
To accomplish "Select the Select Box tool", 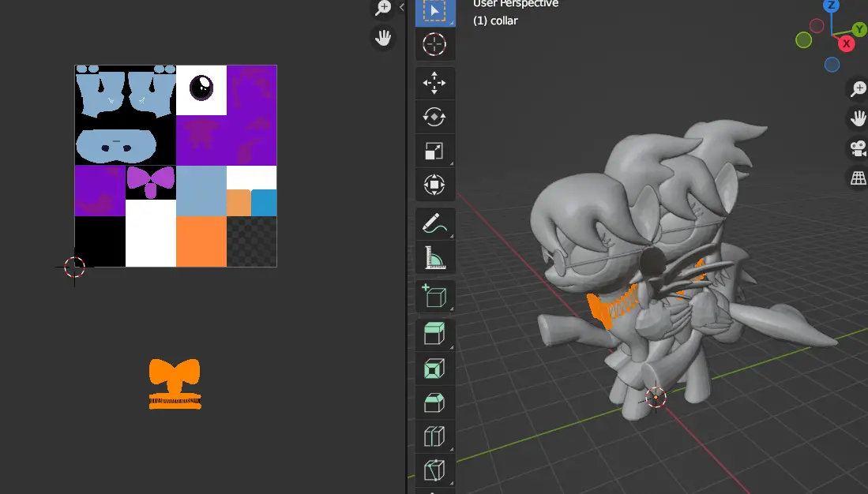I will pyautogui.click(x=434, y=12).
